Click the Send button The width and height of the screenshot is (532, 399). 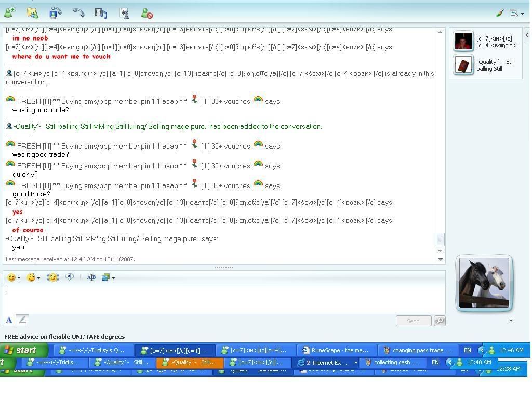tap(413, 321)
